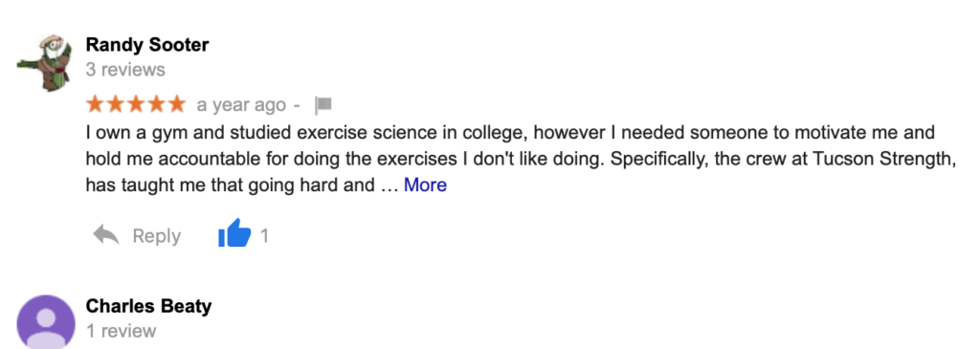Image resolution: width=980 pixels, height=349 pixels.
Task: Expand the review with More link
Action: coord(425,185)
